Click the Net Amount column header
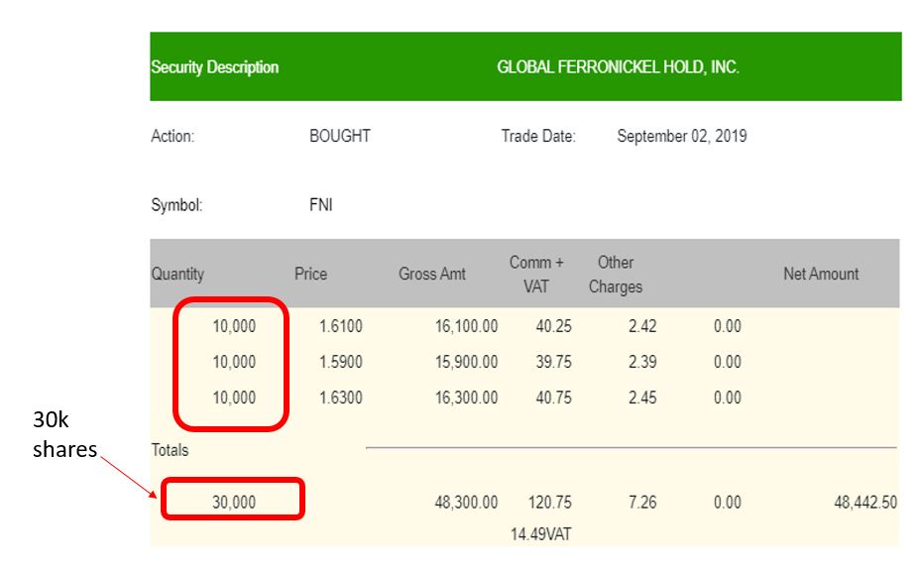924x571 pixels. point(821,274)
